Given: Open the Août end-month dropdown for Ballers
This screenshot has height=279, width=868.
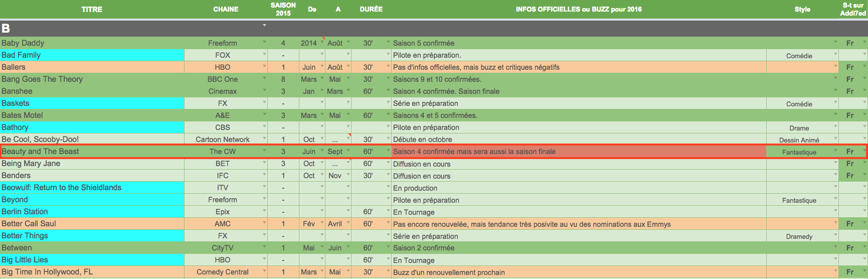Looking at the screenshot, I should pyautogui.click(x=349, y=66).
